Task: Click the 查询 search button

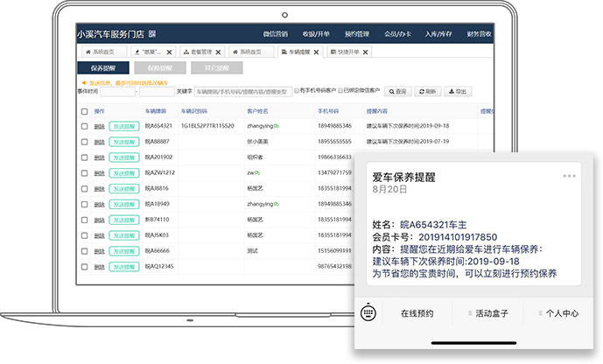Action: pos(398,91)
